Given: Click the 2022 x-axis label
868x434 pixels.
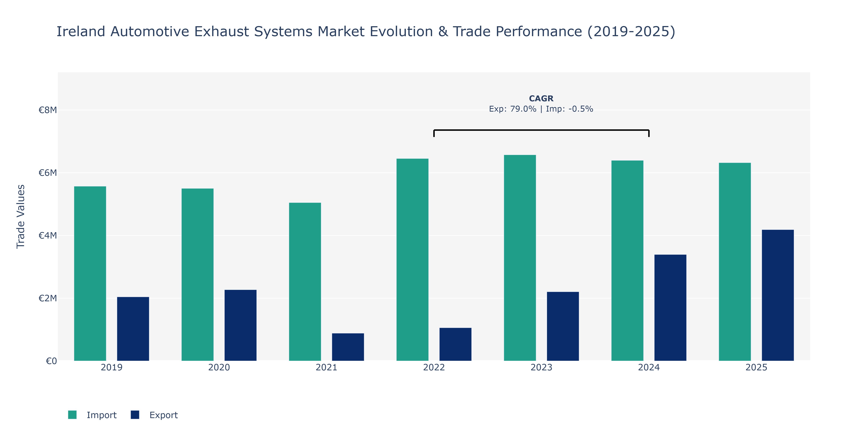Looking at the screenshot, I should 434,367.
